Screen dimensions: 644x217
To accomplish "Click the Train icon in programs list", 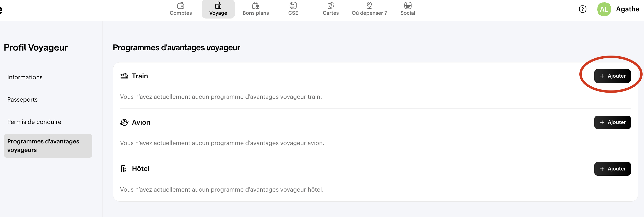I will pyautogui.click(x=124, y=76).
